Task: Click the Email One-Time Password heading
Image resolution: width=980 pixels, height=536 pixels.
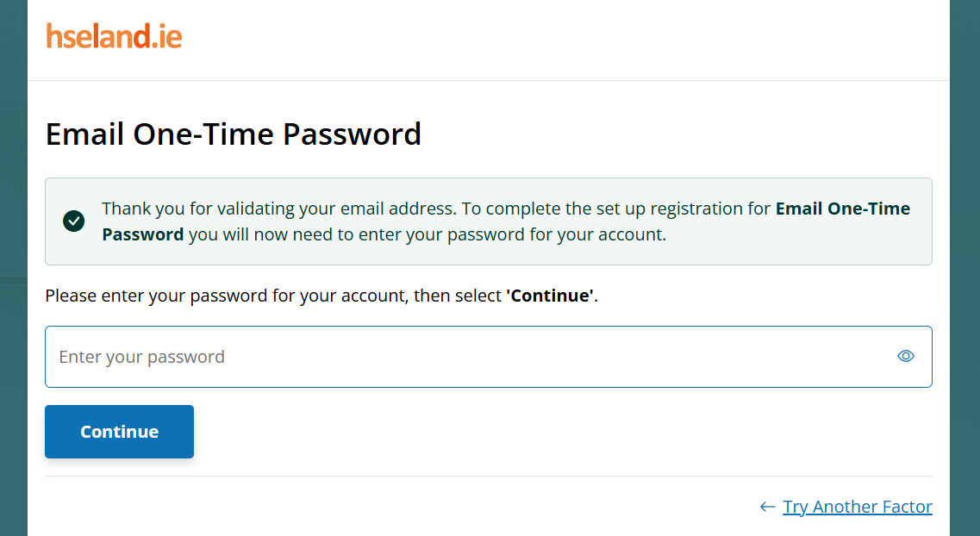Action: tap(233, 134)
